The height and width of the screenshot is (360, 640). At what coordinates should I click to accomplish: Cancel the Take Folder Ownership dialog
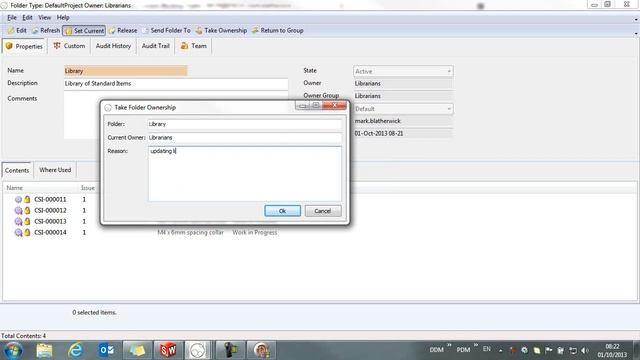323,211
